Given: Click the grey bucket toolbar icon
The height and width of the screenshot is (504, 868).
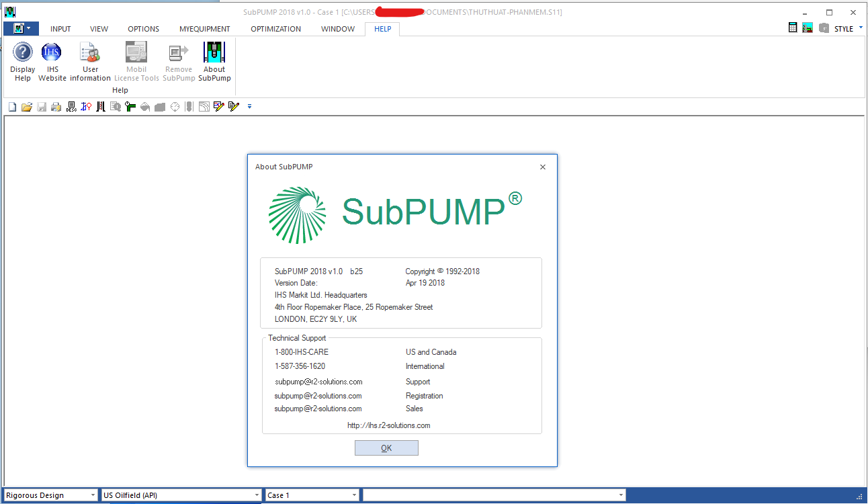Looking at the screenshot, I should [145, 107].
